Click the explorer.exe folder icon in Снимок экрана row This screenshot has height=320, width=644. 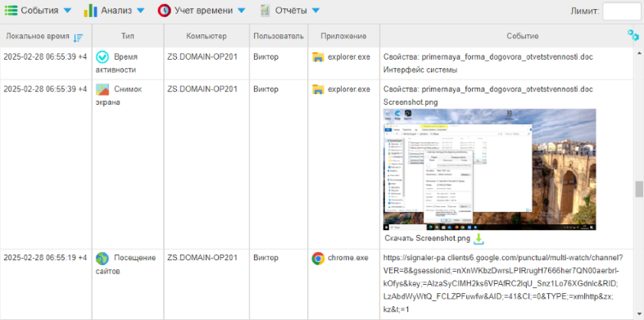(x=318, y=89)
